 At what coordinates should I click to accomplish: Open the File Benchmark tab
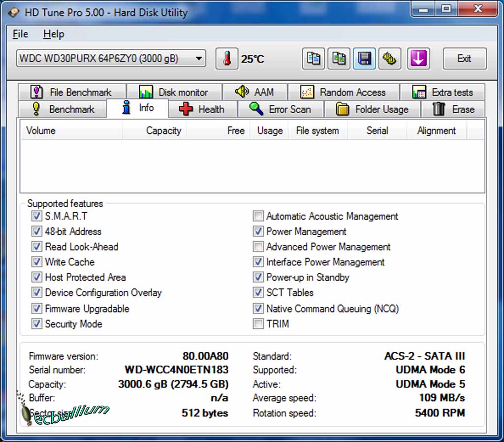71,92
